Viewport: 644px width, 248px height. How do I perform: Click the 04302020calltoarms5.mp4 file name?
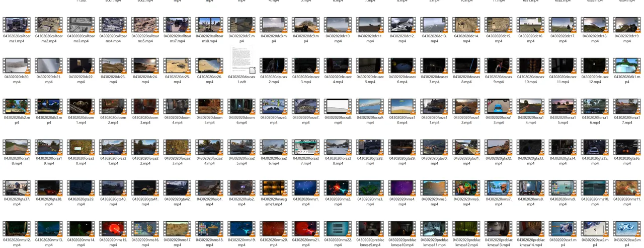(x=145, y=38)
